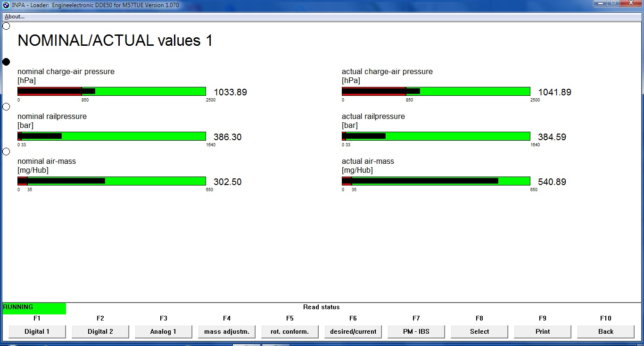Open the PM - IBS page

416,331
